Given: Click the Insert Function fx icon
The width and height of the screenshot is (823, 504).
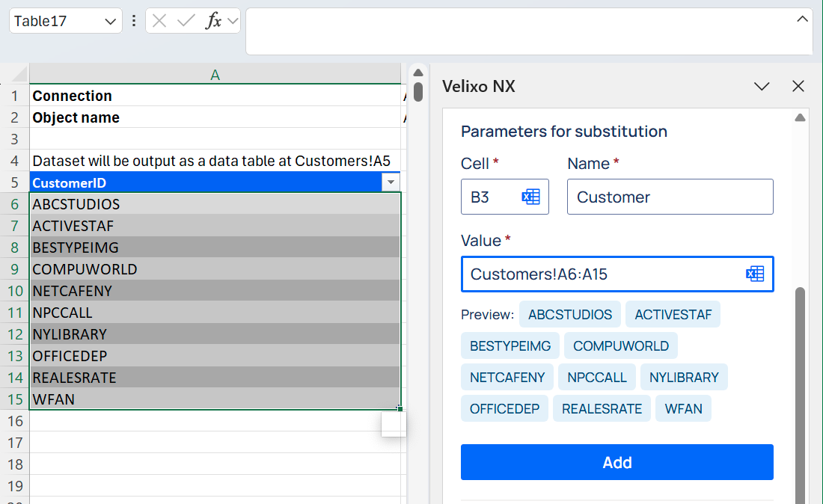Looking at the screenshot, I should click(x=213, y=21).
